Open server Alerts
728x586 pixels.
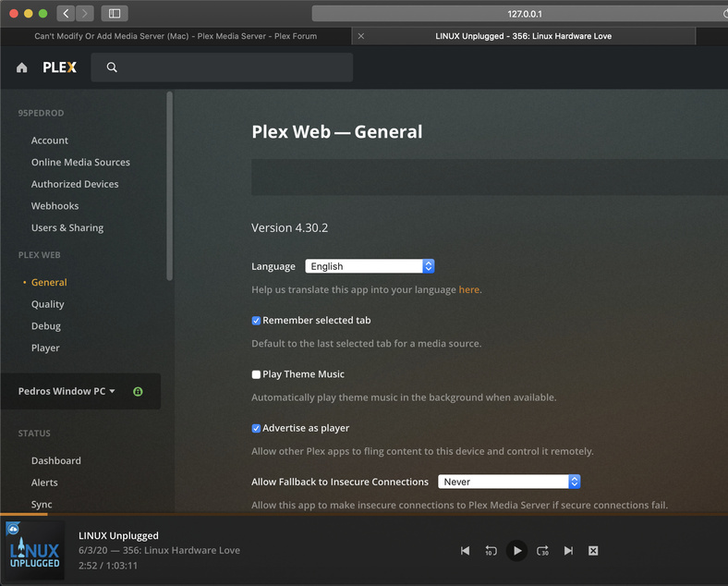point(44,482)
